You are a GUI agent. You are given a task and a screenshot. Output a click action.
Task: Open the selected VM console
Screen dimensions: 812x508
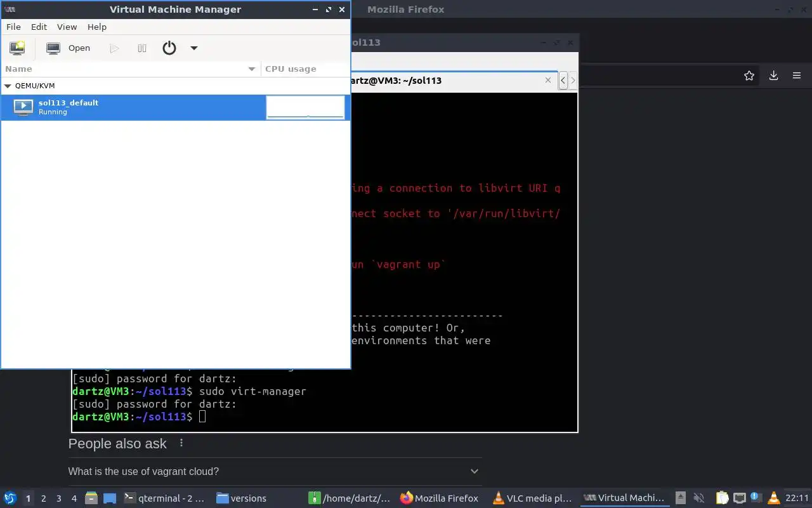coord(69,48)
